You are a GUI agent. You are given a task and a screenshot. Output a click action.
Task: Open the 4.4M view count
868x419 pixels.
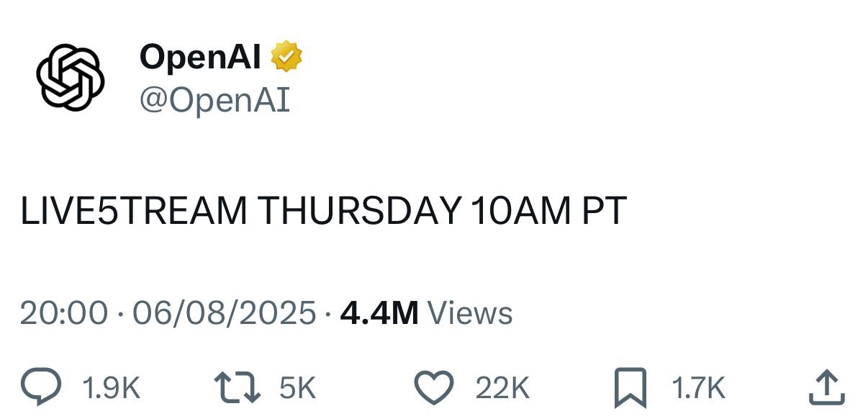point(379,314)
